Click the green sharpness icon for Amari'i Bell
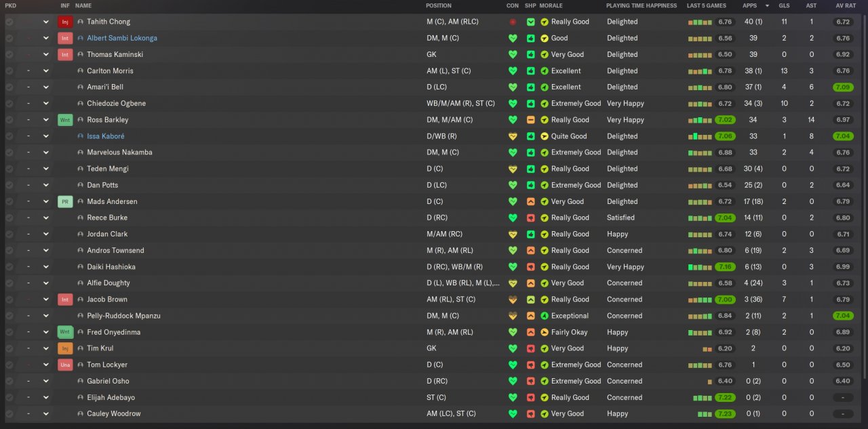Image resolution: width=868 pixels, height=429 pixels. point(531,87)
